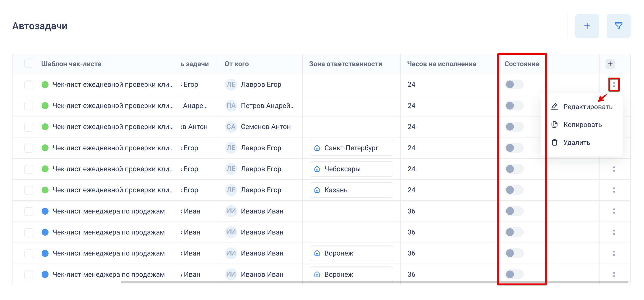Click the СА avatar of Семенов Антон
644x300 pixels.
231,127
